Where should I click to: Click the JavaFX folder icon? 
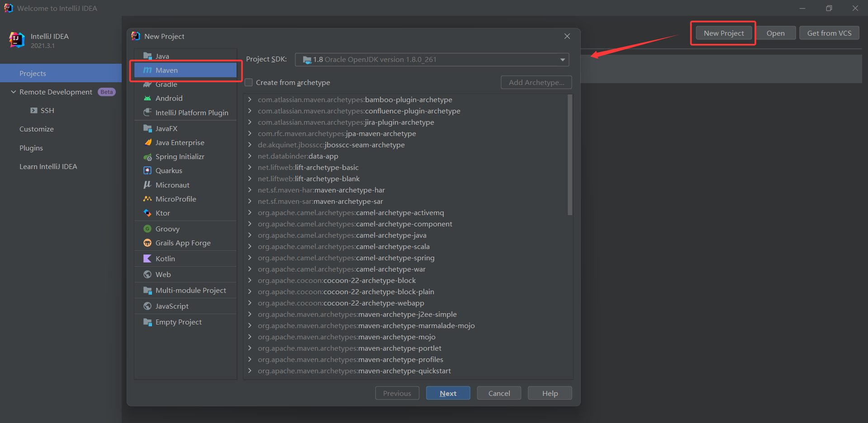coord(147,128)
